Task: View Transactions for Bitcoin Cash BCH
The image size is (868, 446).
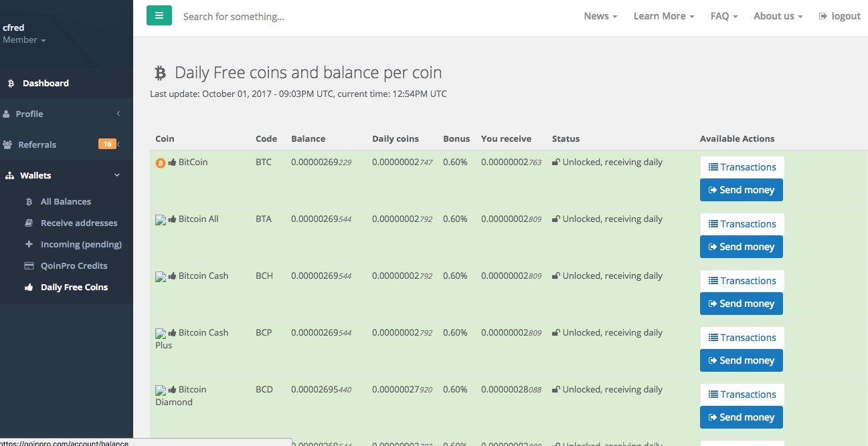Action: click(x=742, y=281)
